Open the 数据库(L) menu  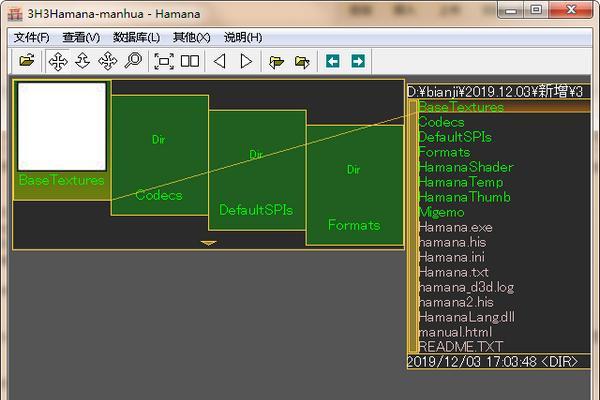136,38
